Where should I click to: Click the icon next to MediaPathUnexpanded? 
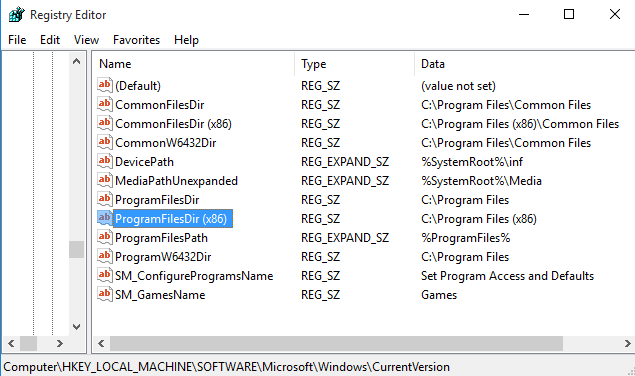(104, 180)
